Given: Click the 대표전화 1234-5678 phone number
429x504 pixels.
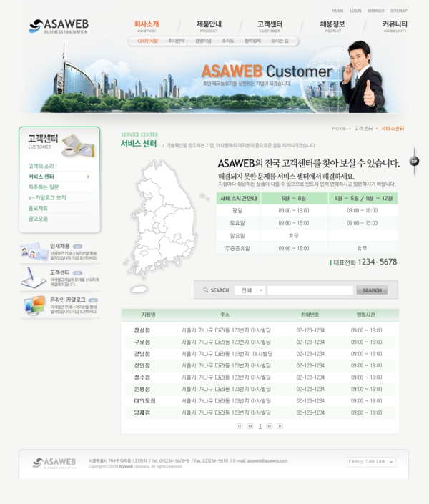Looking at the screenshot, I should (x=365, y=262).
